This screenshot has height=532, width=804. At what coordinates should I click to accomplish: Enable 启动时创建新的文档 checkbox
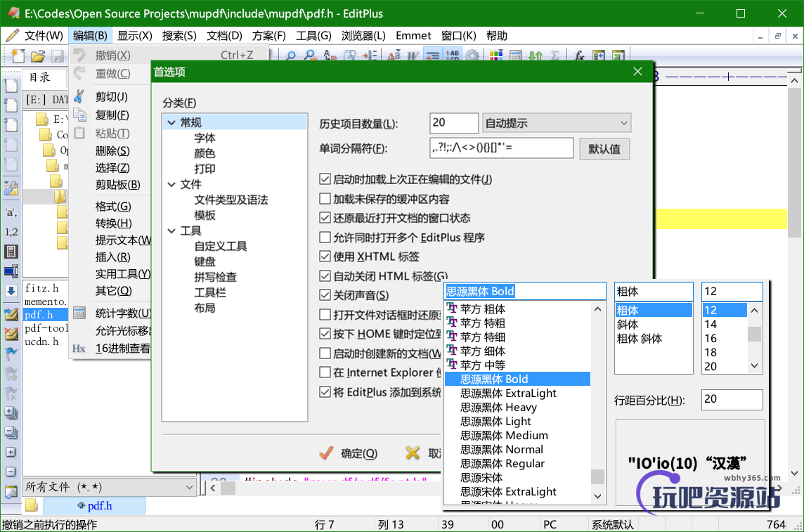click(x=325, y=353)
